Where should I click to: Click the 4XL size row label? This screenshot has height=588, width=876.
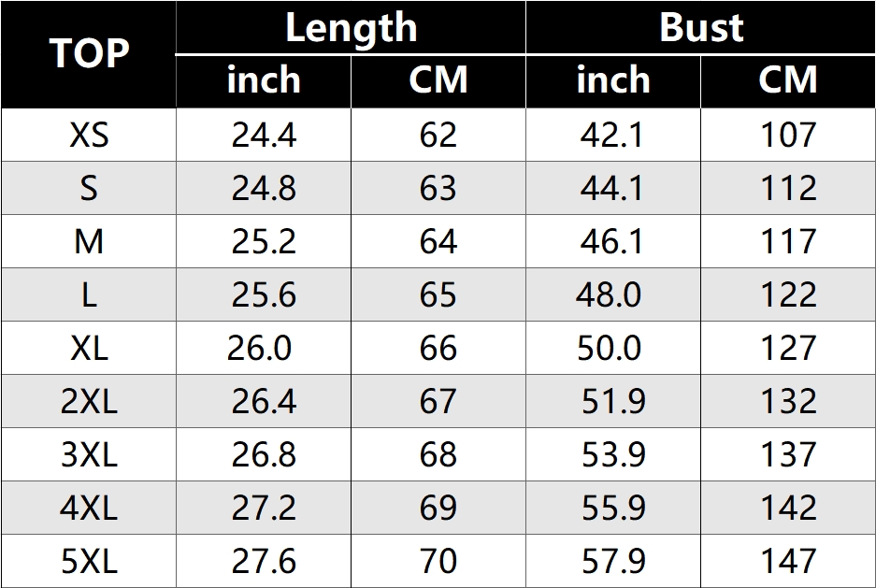point(89,509)
